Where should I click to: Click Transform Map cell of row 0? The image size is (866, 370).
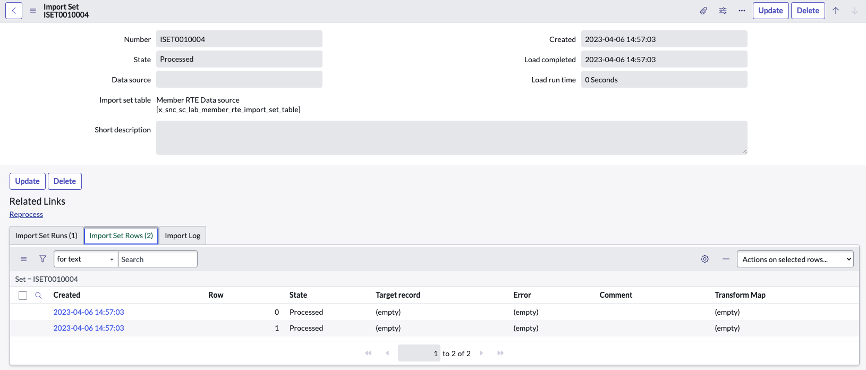[727, 312]
